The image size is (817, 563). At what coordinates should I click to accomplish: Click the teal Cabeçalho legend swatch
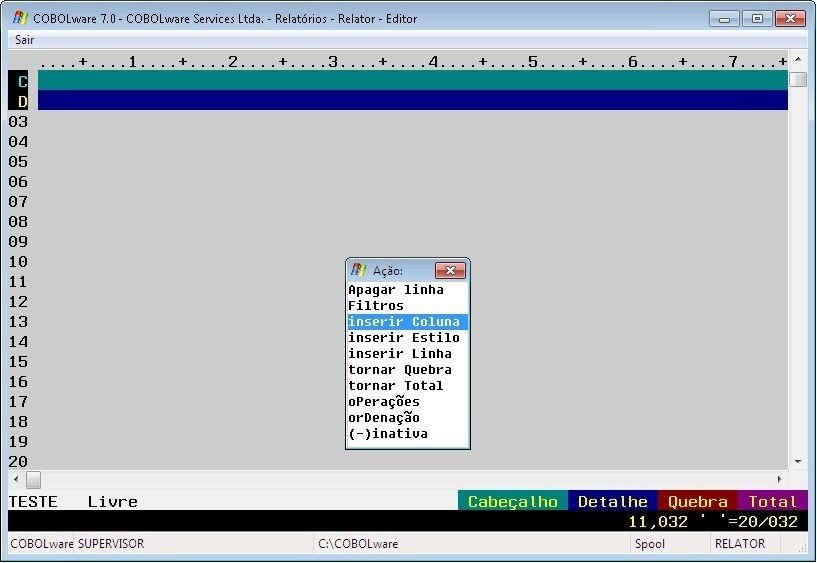pyautogui.click(x=512, y=502)
